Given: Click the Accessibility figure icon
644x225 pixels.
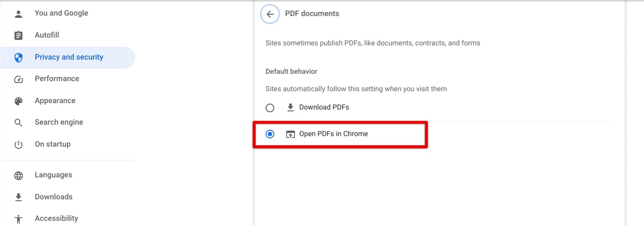Looking at the screenshot, I should click(18, 219).
